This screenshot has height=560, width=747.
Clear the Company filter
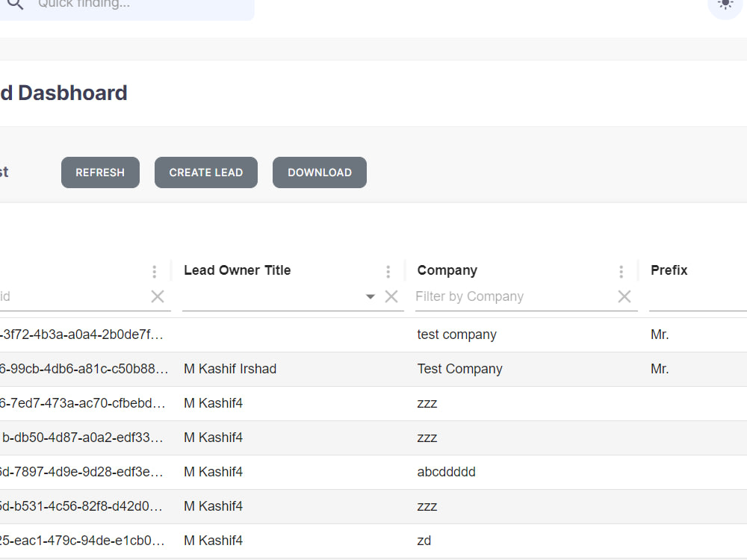[624, 296]
